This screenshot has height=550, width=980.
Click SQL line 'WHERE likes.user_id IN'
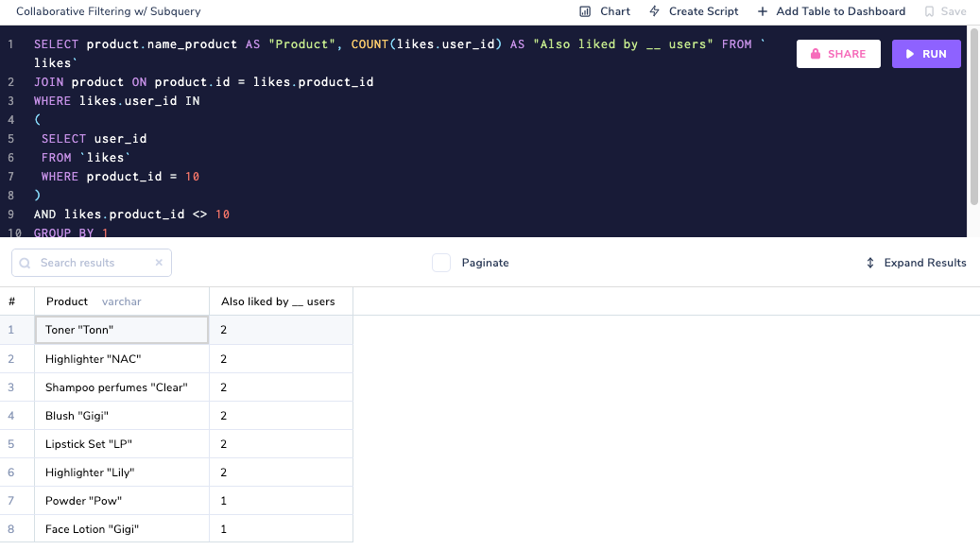tap(117, 100)
